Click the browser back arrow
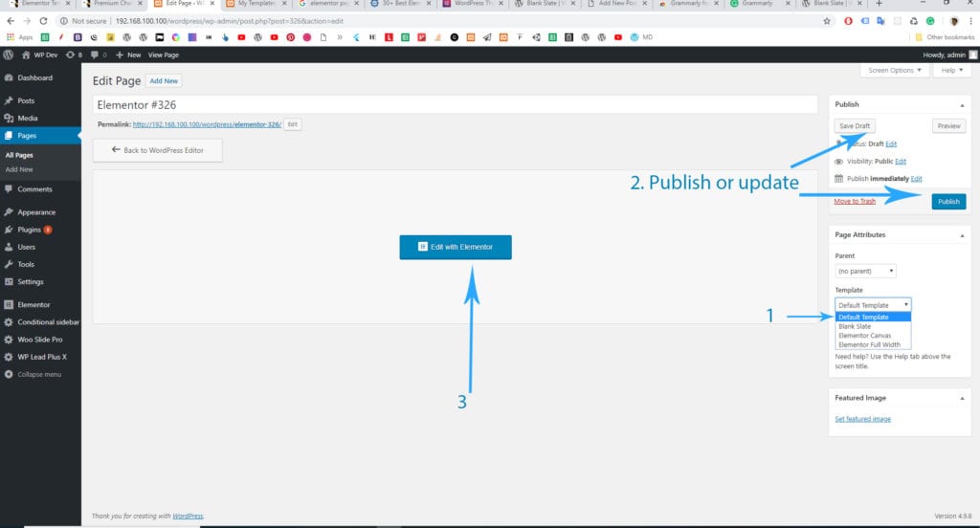Viewport: 980px width, 528px height. (11, 21)
